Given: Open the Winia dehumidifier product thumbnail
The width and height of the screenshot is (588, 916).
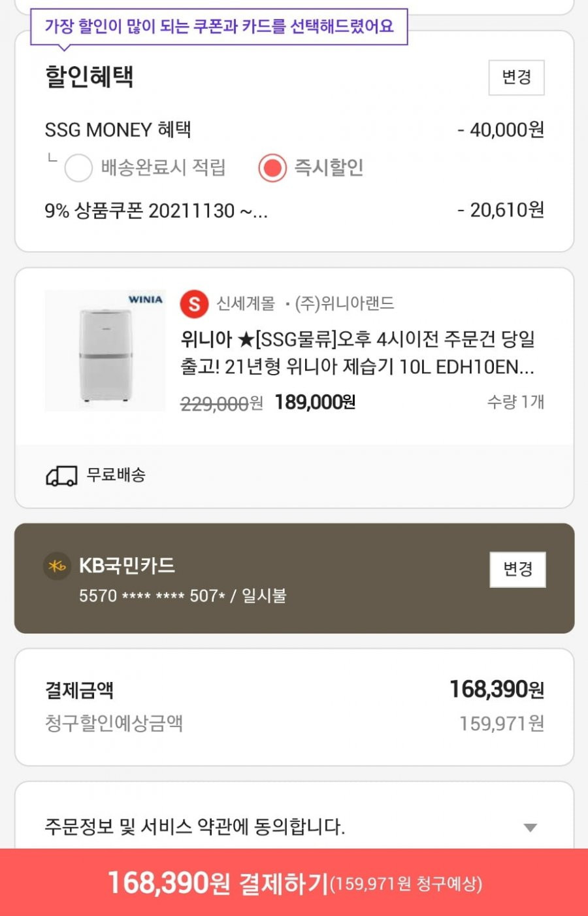Looking at the screenshot, I should tap(105, 350).
